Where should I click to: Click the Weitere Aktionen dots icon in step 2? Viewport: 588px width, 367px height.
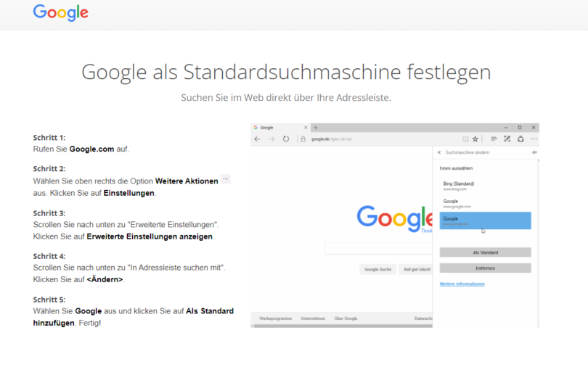(225, 179)
